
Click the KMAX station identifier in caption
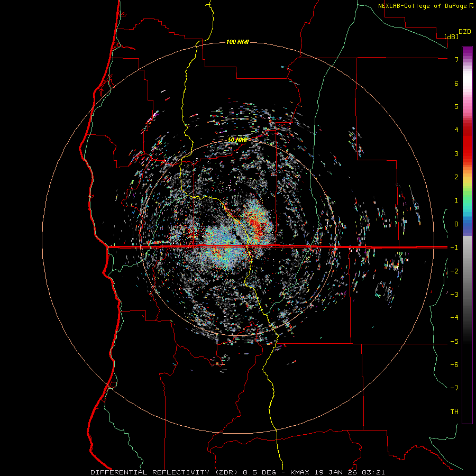[300, 472]
